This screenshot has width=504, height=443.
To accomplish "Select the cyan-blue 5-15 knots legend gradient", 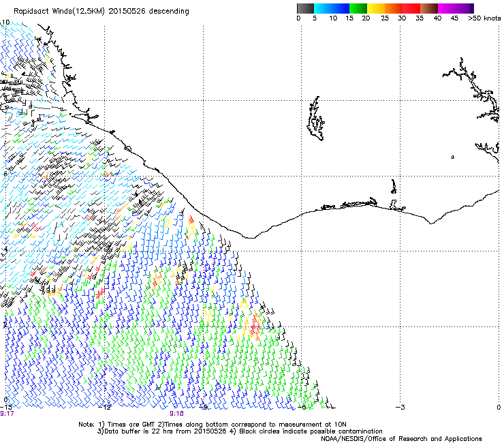I will coord(332,8).
